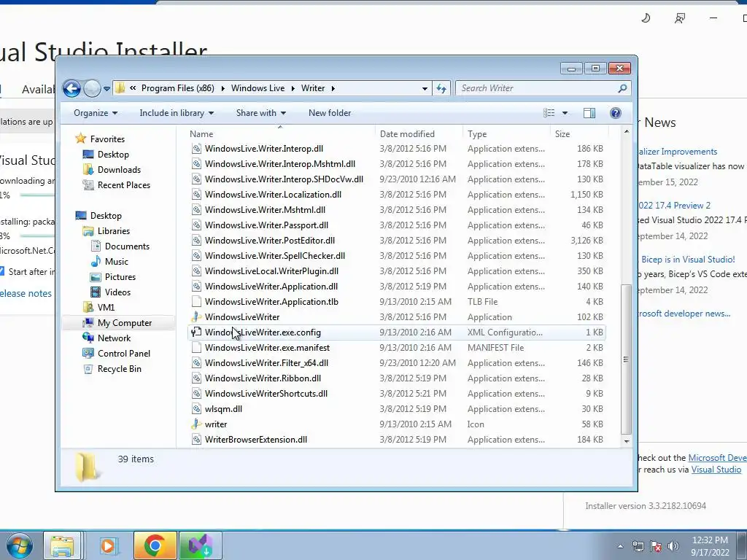
Task: Click New folder in the toolbar
Action: coord(330,113)
